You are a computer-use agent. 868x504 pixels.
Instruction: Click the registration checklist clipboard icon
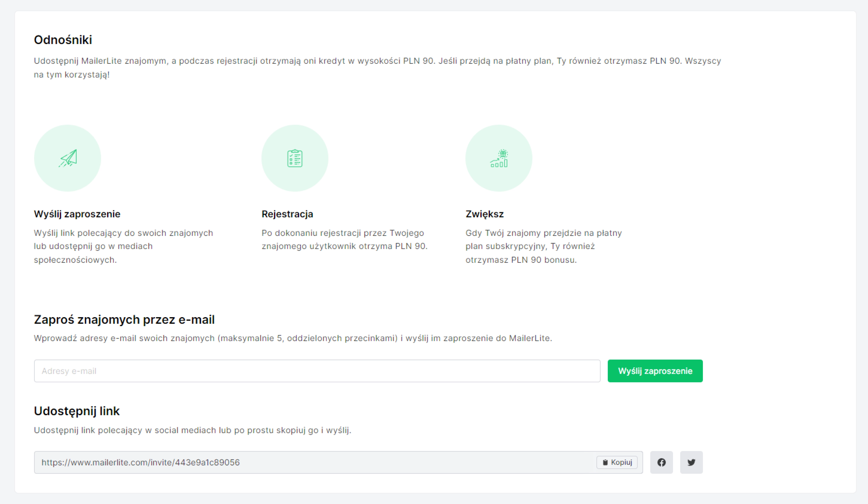coord(295,158)
